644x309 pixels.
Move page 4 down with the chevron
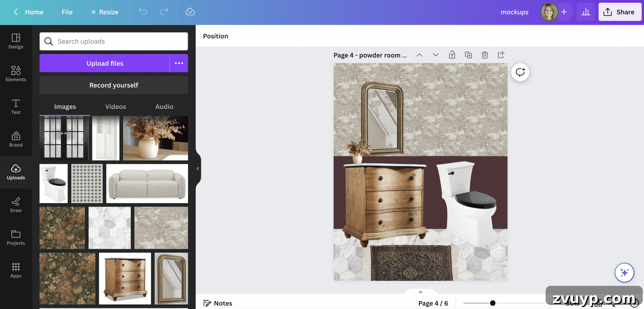click(x=436, y=55)
